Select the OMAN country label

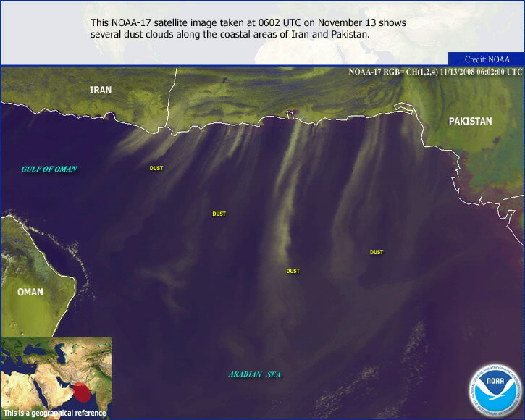pyautogui.click(x=30, y=293)
